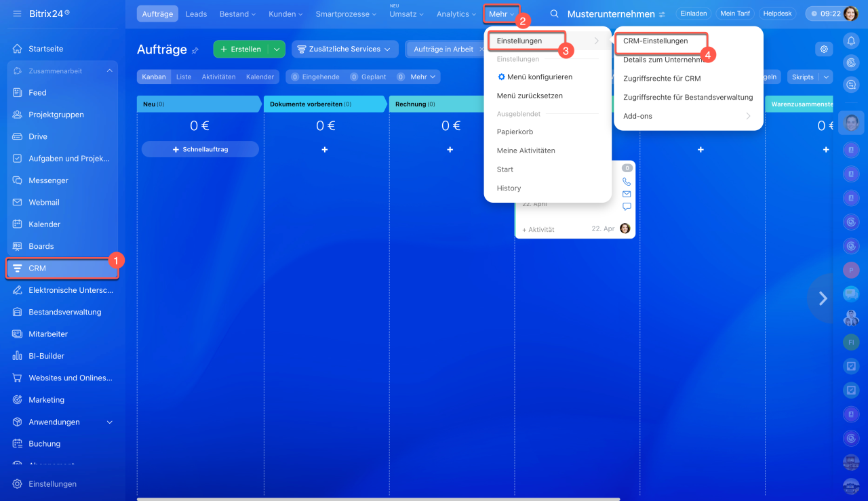Click the email icon on the order card
The image size is (868, 501).
[x=627, y=194]
